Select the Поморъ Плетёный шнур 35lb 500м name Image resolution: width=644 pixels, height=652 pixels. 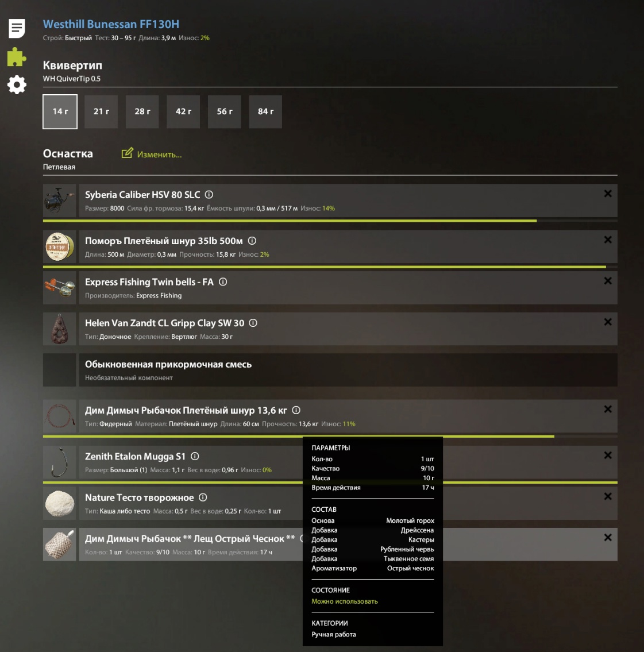(x=164, y=241)
